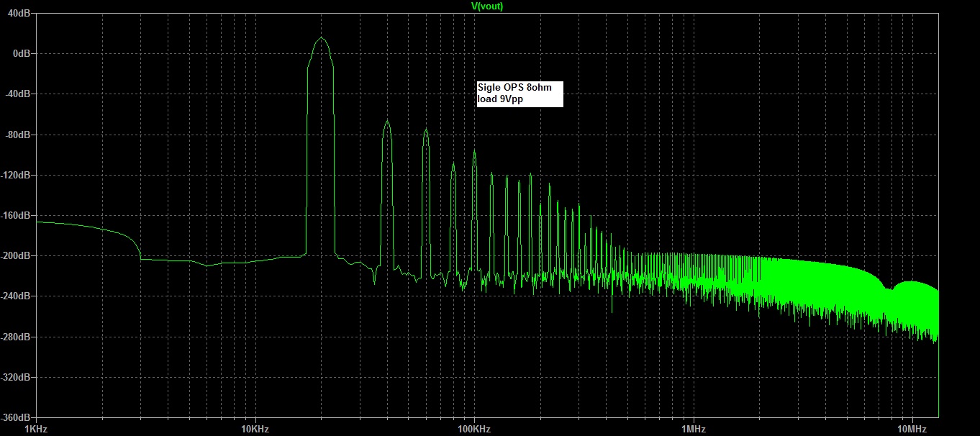Viewport: 980px width, 436px height.
Task: Click the 10MHz frequency axis label
Action: point(913,430)
